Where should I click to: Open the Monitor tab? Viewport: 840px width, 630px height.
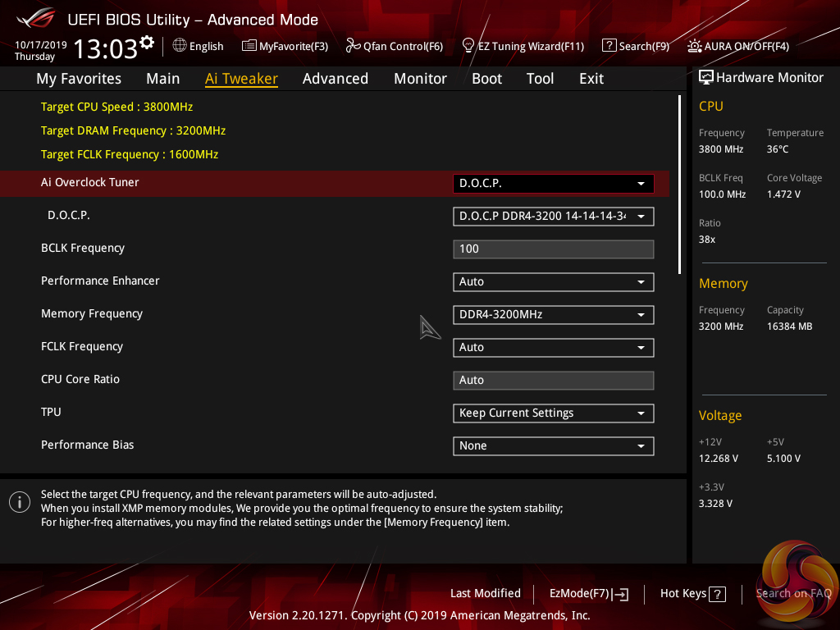point(420,79)
